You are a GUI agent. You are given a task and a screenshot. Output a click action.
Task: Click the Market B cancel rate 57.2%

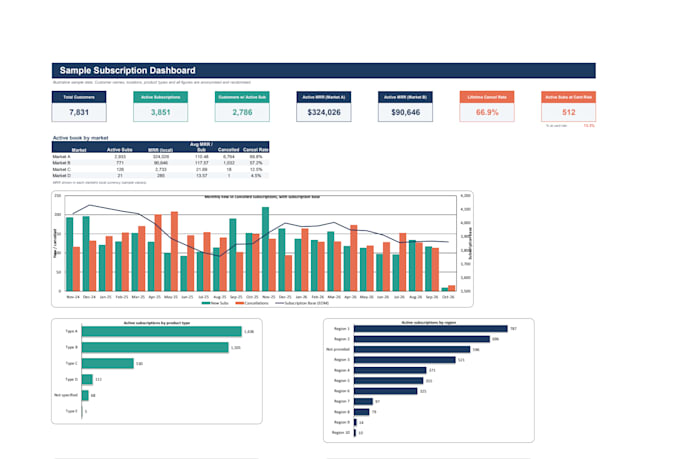pos(256,163)
